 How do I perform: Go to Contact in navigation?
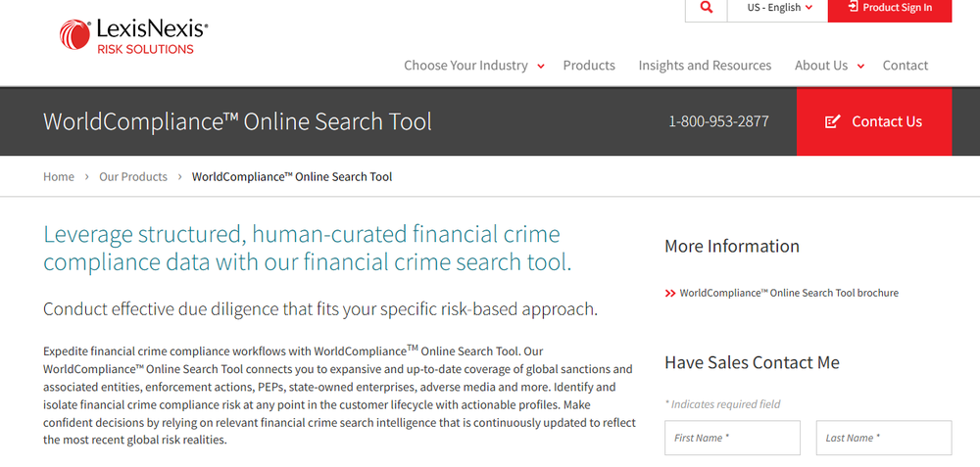tap(905, 65)
